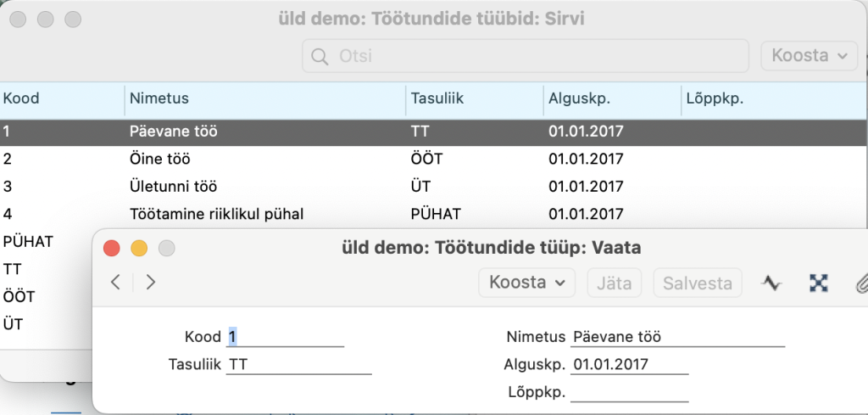Click the activity history waveform icon
Screen dimensions: 868x415
(x=771, y=283)
